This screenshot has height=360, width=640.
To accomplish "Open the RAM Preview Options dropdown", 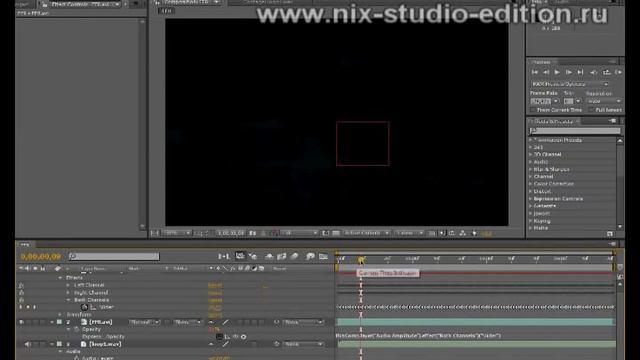I will tap(570, 84).
